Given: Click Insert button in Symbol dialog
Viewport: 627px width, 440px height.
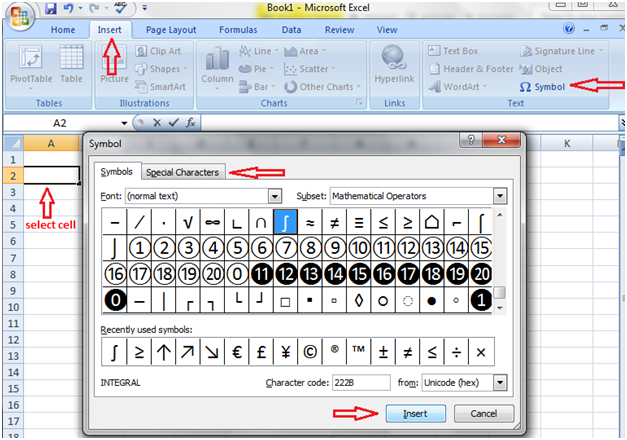Looking at the screenshot, I should point(415,414).
